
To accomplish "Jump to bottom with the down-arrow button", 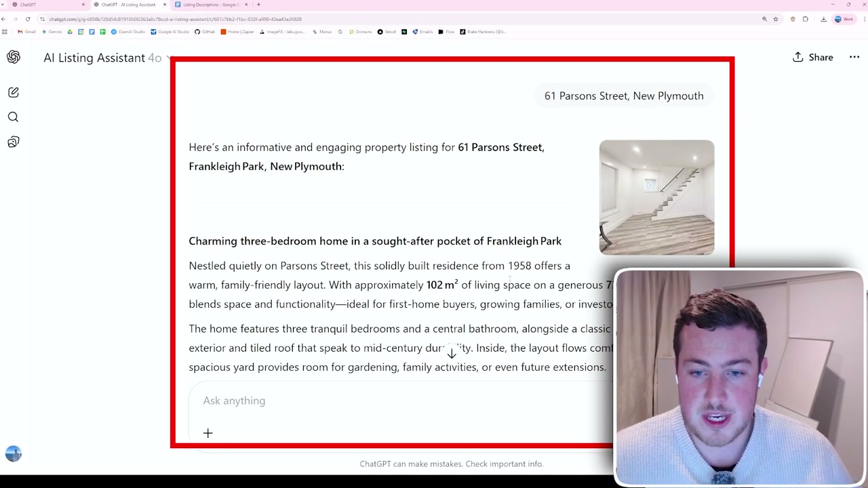I will pos(452,353).
